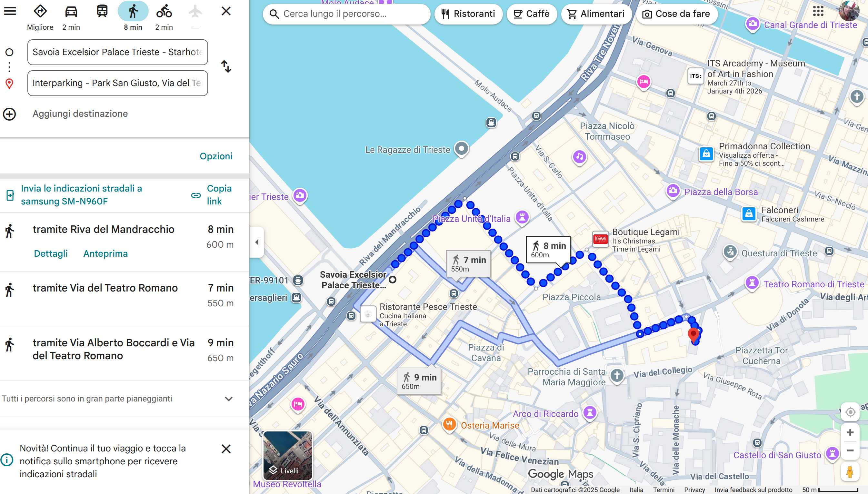Select public transit travel mode
Viewport: 868px width, 494px height.
tap(102, 12)
